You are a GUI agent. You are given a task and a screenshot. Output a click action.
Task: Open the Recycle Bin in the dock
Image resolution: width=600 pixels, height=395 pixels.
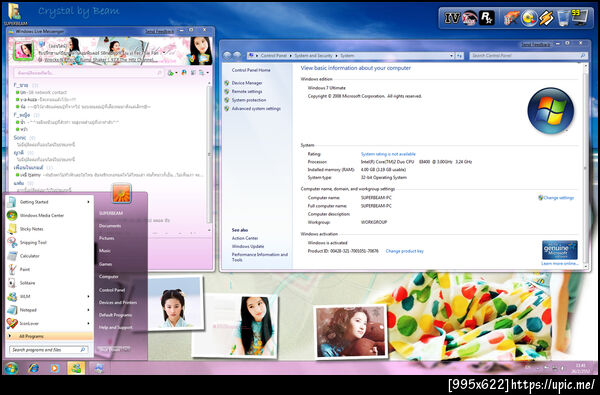pos(563,18)
